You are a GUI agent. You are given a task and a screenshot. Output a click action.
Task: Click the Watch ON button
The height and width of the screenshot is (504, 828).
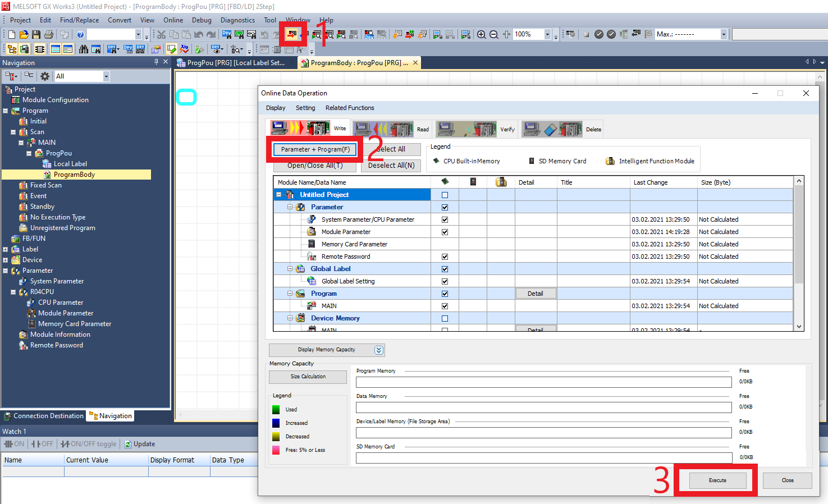(x=15, y=444)
